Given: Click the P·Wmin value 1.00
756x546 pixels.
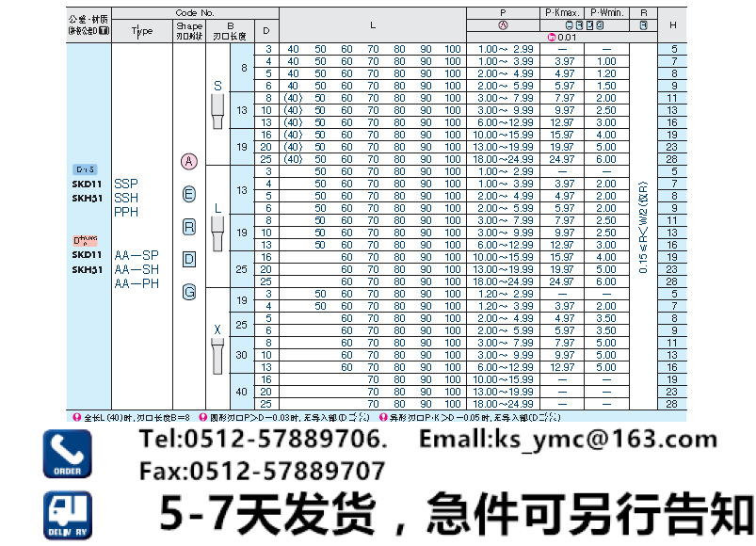Looking at the screenshot, I should (x=606, y=61).
